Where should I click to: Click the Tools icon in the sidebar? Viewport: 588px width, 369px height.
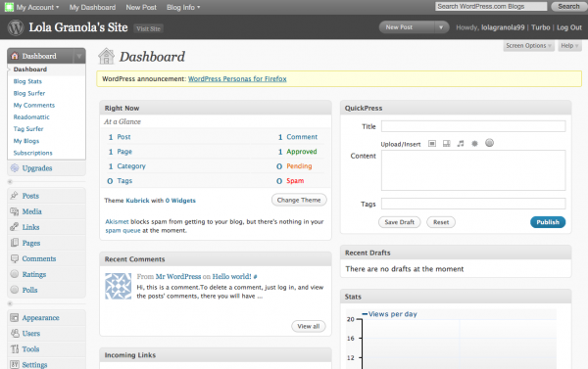(15, 348)
